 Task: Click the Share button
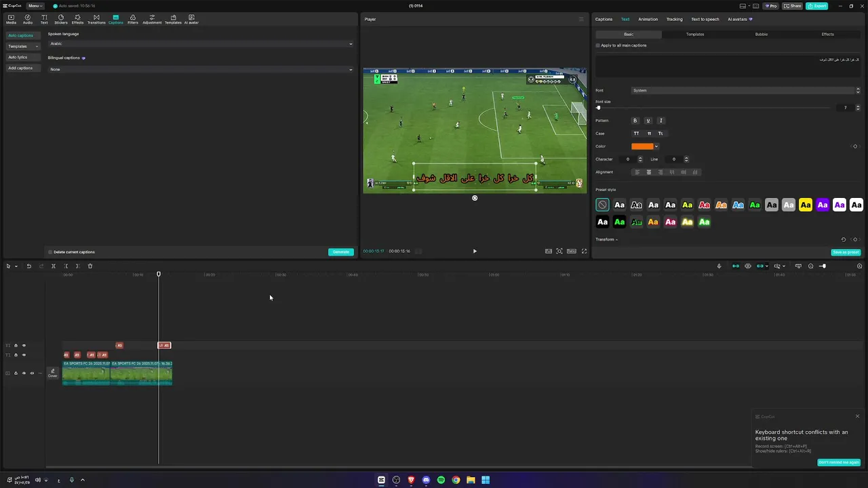[x=792, y=5]
